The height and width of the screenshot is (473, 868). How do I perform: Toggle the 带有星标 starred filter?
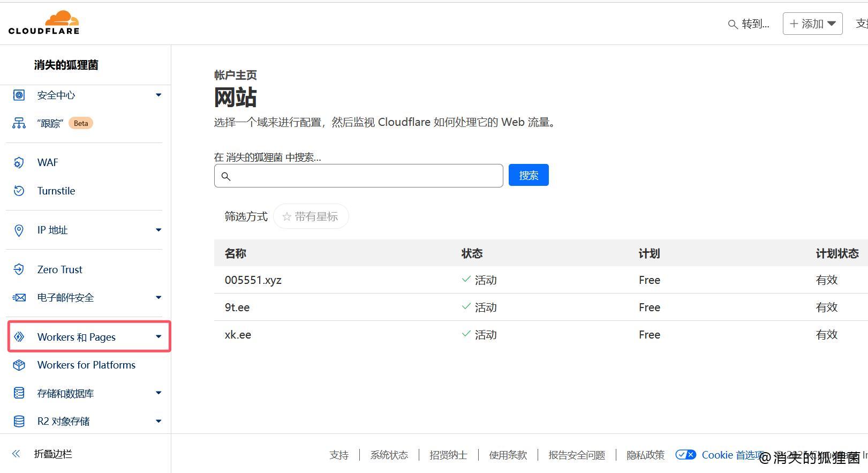pos(311,216)
